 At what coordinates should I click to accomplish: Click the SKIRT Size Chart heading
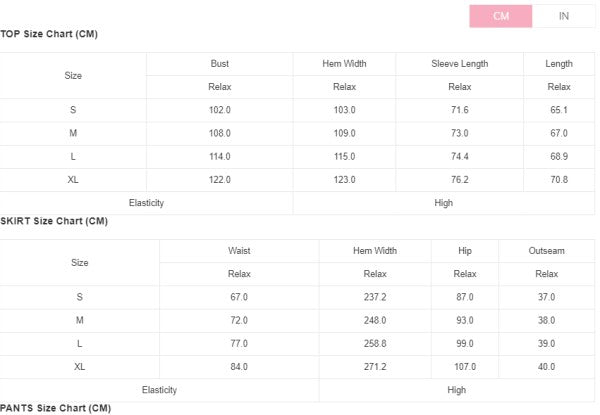point(54,221)
